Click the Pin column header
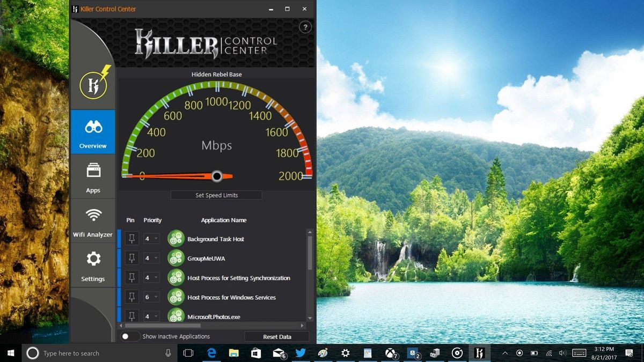 point(130,220)
